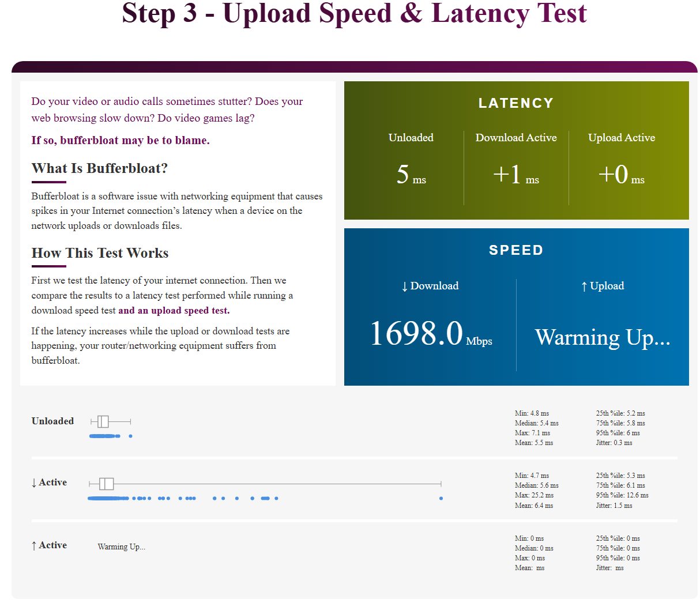Click 'Median: 0 ms' in upload Active stats
The width and height of the screenshot is (700, 603).
pos(534,548)
